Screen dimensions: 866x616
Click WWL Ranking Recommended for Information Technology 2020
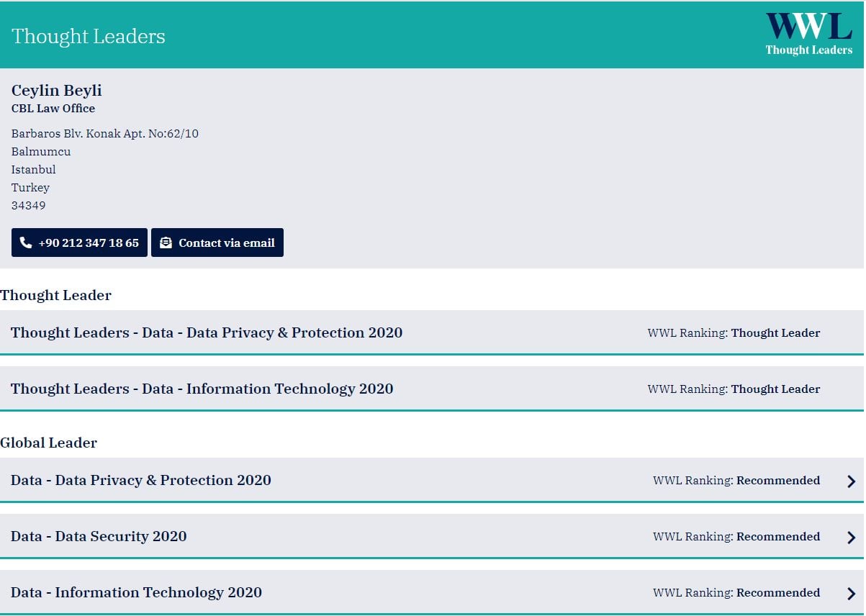(736, 593)
